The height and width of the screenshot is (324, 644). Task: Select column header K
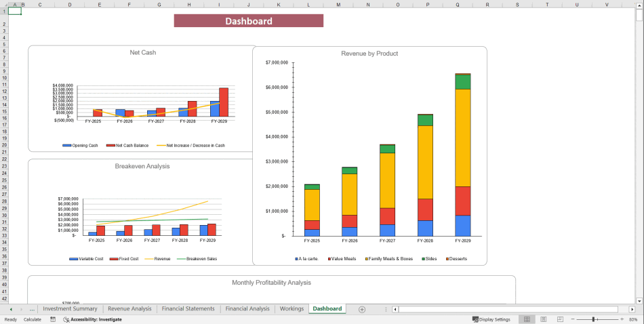[x=279, y=4]
